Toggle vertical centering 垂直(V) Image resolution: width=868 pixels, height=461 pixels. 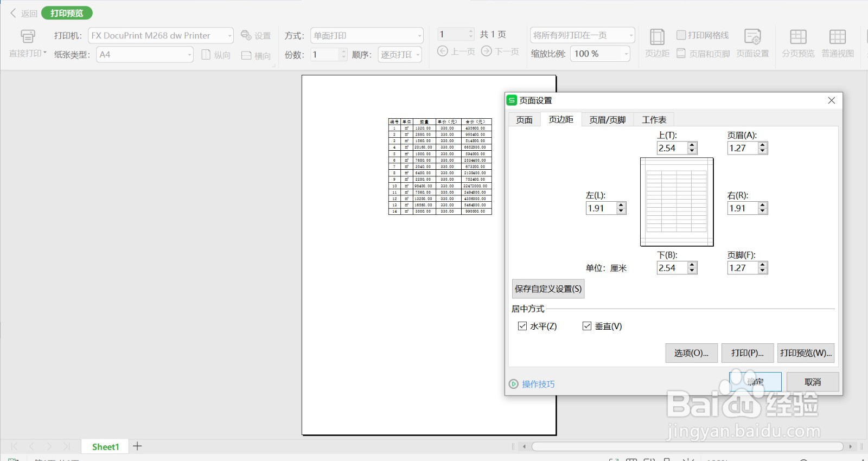pyautogui.click(x=586, y=326)
